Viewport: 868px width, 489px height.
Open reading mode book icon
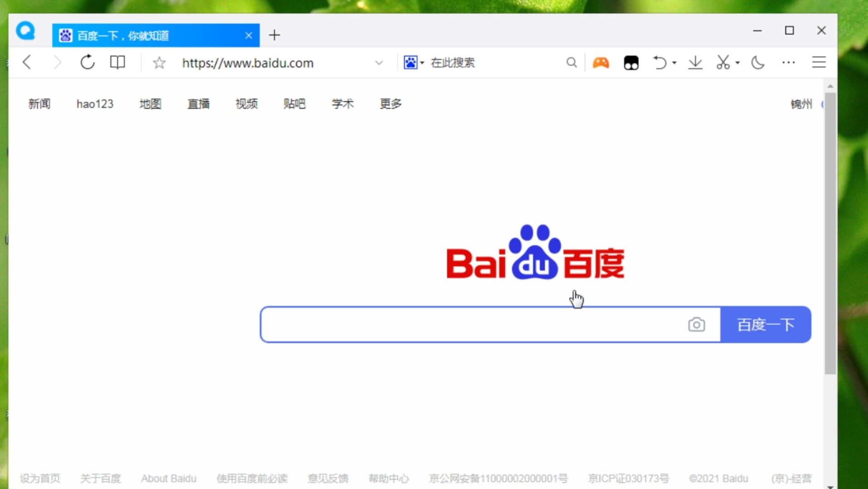pos(117,62)
